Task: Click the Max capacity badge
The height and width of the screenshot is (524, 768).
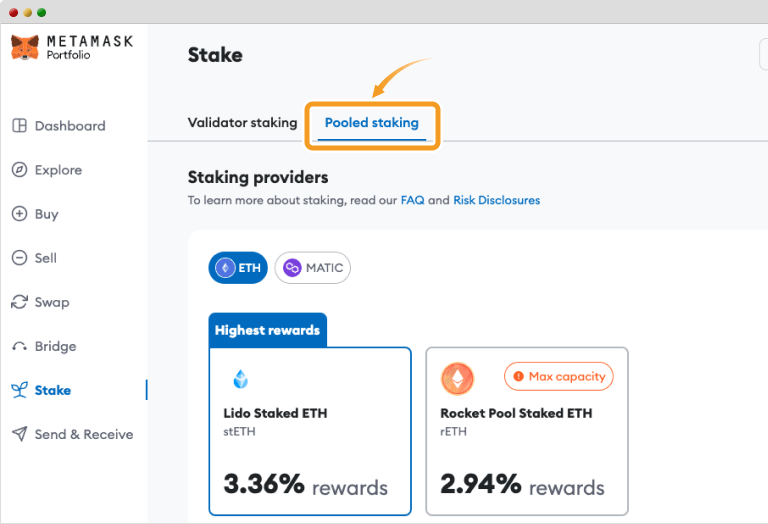Action: coord(558,377)
